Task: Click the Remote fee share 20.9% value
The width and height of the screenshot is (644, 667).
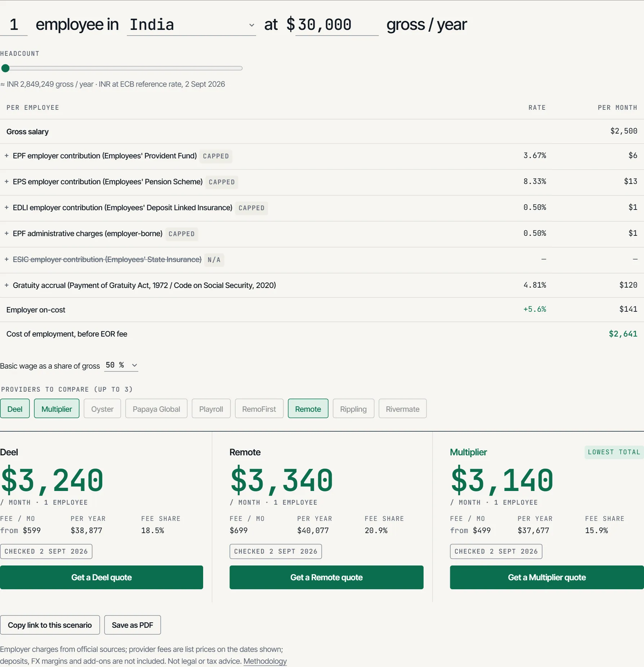Action: click(376, 531)
